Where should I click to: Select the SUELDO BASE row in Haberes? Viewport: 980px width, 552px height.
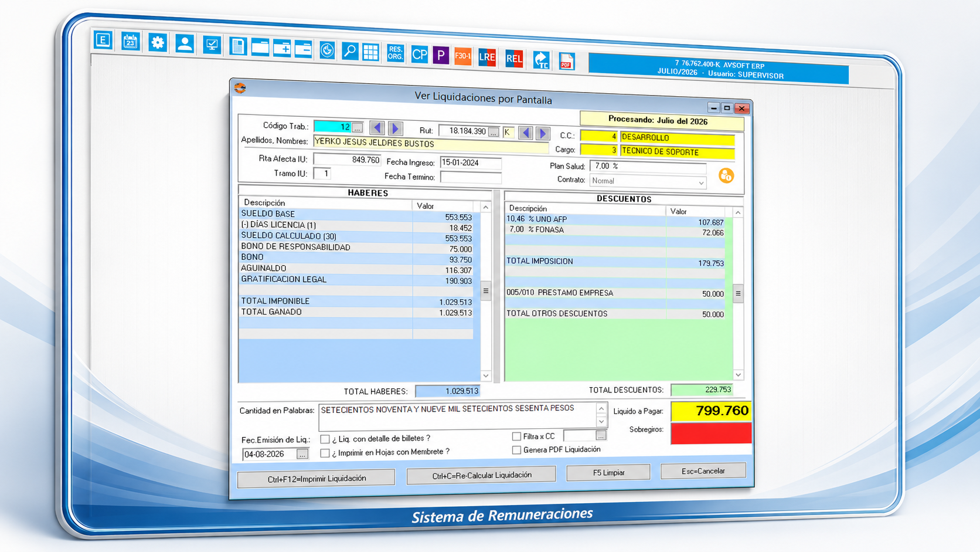(x=356, y=215)
